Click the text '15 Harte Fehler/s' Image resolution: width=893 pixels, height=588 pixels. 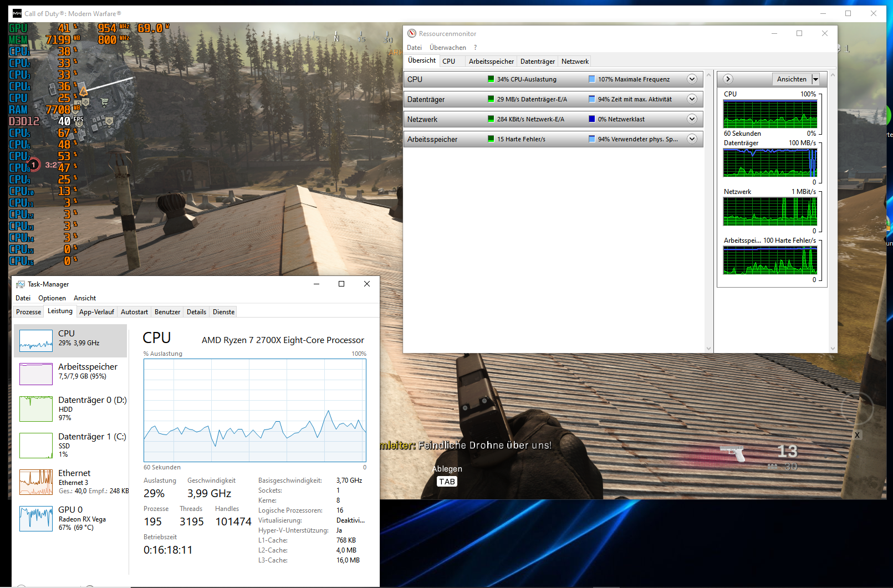coord(521,139)
